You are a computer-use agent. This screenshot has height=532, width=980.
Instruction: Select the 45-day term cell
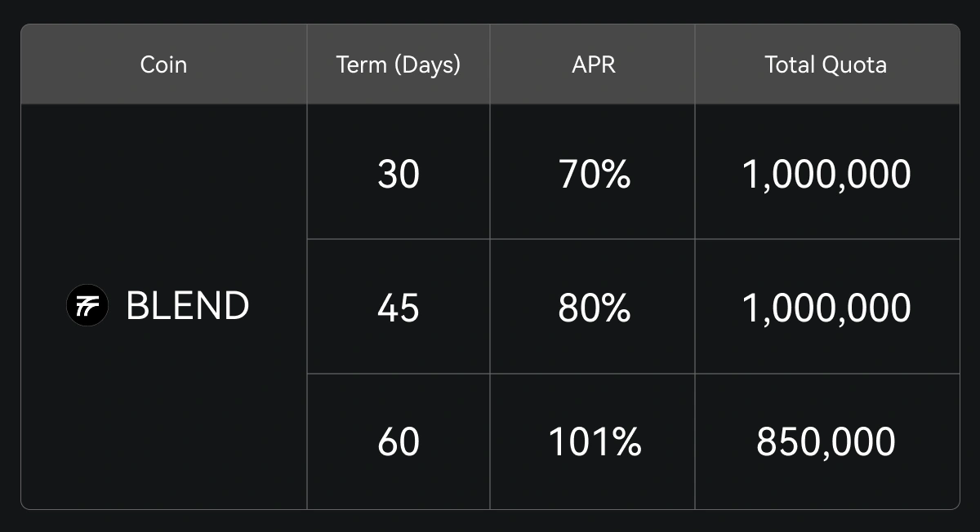tap(398, 308)
